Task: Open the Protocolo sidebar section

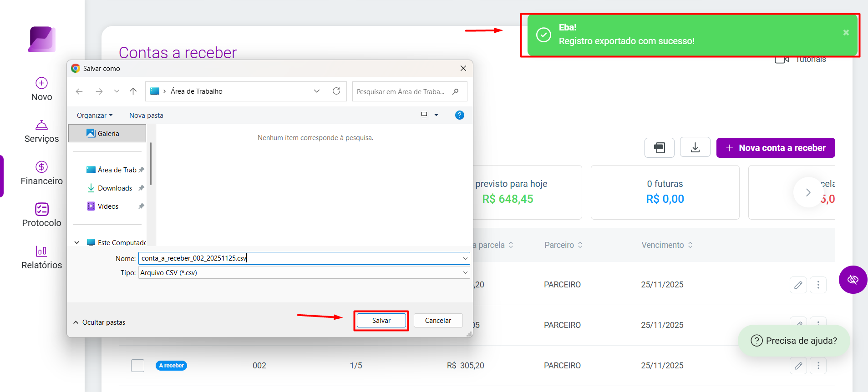Action: 41,215
